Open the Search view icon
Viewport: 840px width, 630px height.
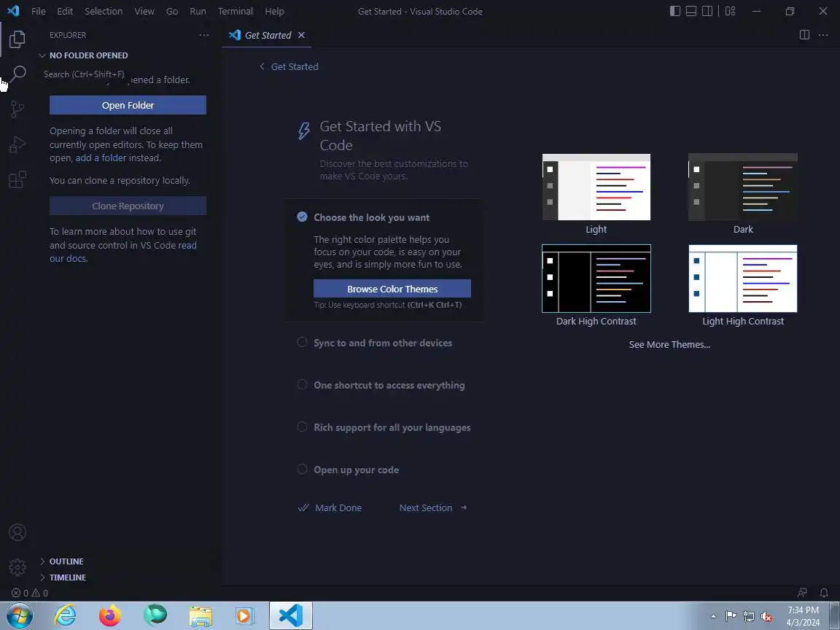[17, 74]
